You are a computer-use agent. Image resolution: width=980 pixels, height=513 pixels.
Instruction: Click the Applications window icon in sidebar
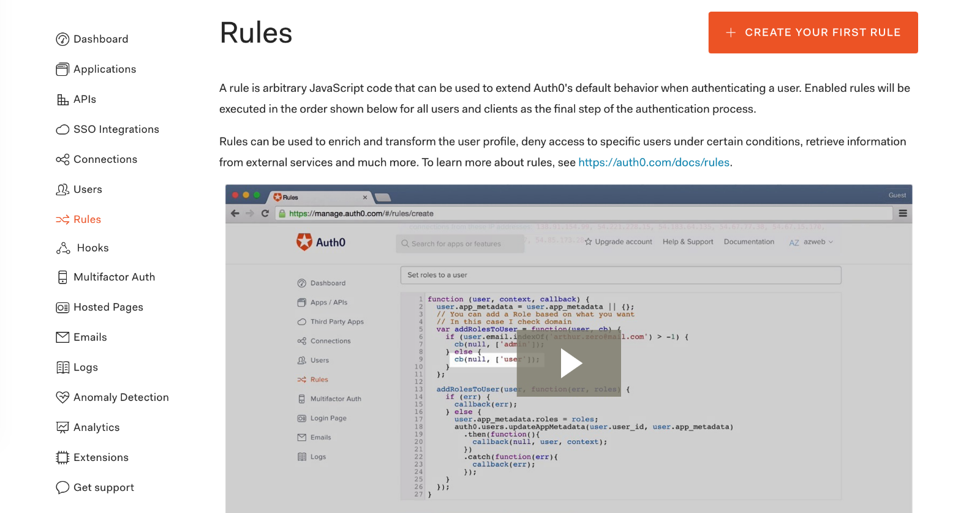point(62,69)
